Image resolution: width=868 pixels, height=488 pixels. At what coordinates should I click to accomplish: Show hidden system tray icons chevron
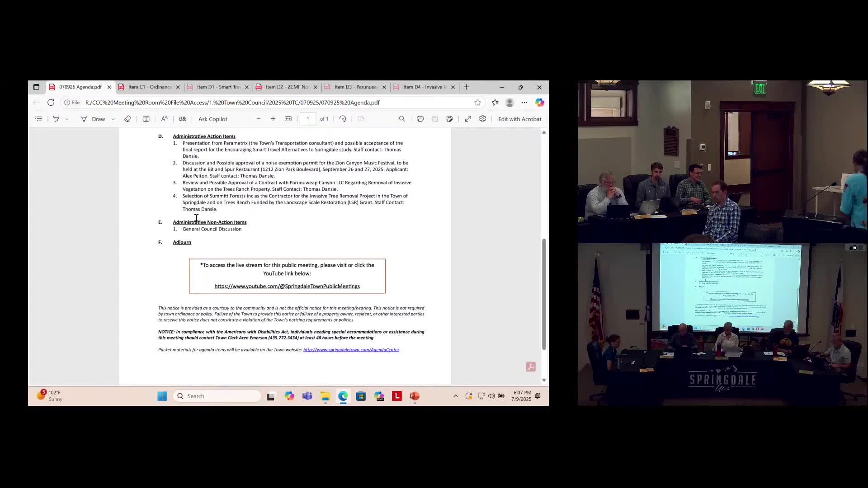pyautogui.click(x=456, y=396)
